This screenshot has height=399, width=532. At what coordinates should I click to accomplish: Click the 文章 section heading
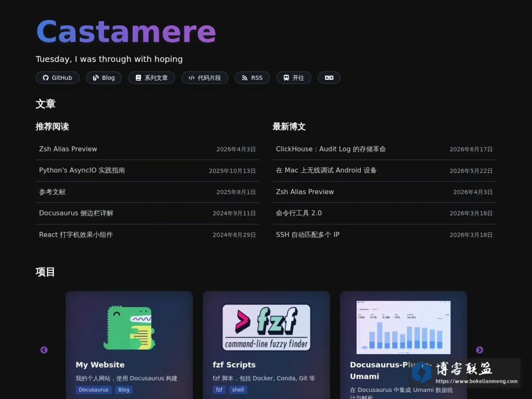pos(46,104)
